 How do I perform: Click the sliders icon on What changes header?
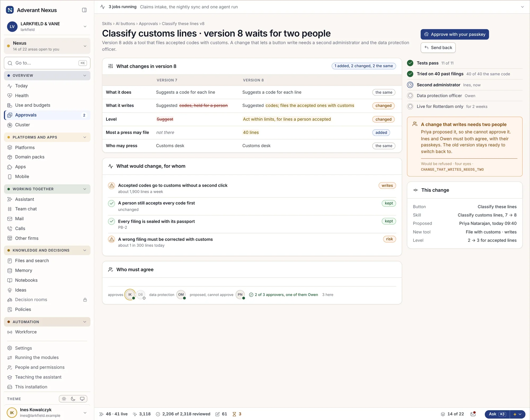111,66
